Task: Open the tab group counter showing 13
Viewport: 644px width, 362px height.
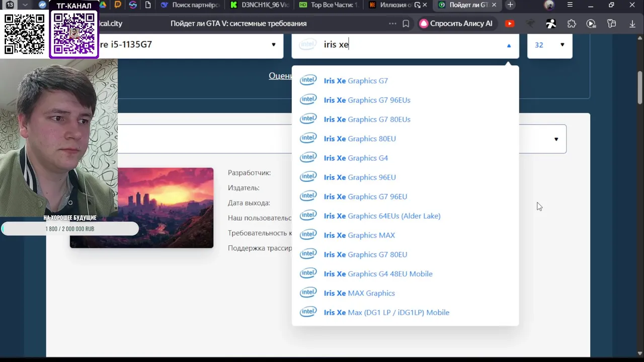Action: (10, 5)
